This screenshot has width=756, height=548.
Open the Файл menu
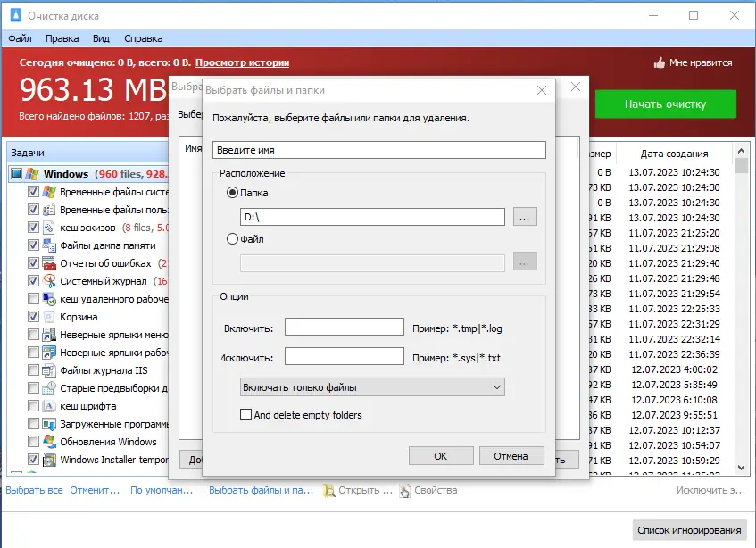20,38
